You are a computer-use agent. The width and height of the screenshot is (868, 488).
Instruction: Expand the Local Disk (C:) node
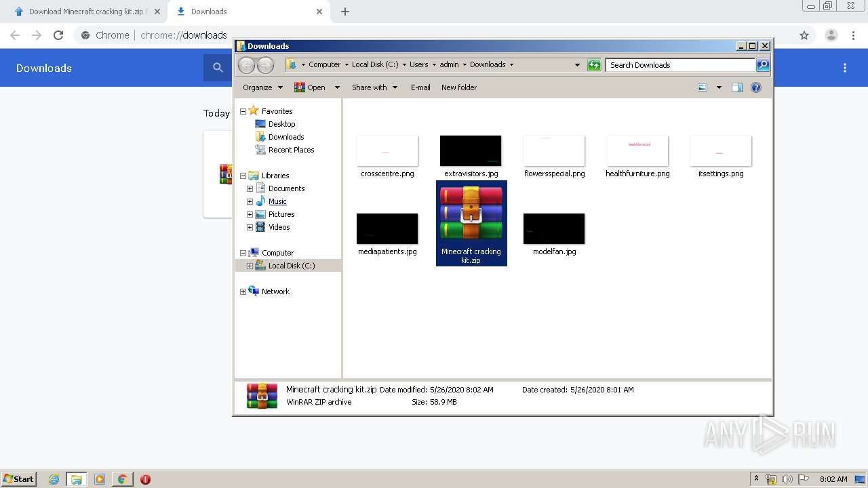point(250,266)
